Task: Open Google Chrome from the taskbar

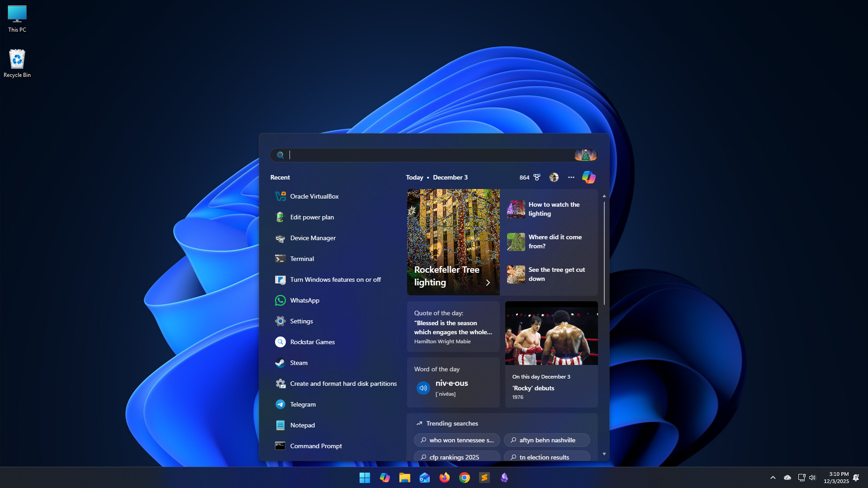Action: point(464,478)
